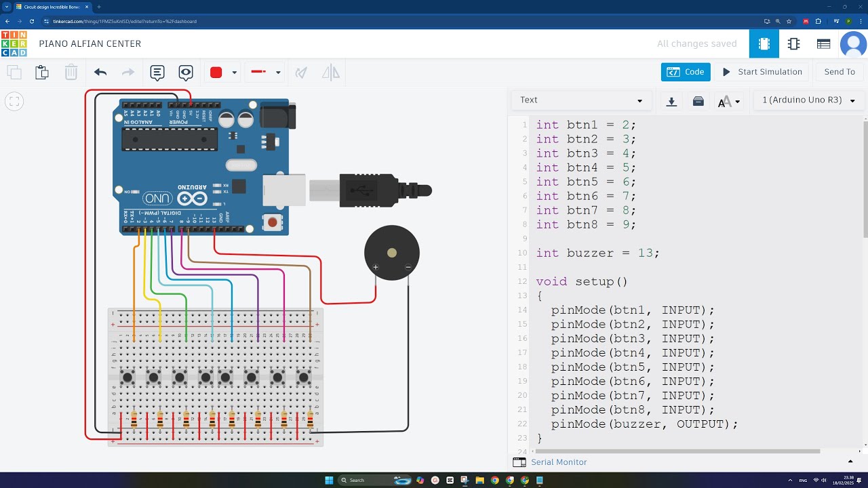Select the USB cable plug
Screen dimensions: 868x488
click(x=370, y=190)
